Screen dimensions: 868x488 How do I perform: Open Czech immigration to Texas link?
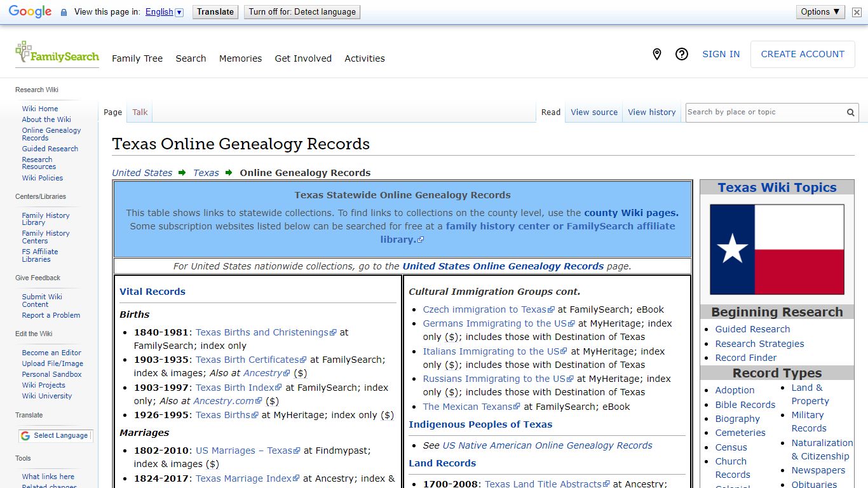489,309
